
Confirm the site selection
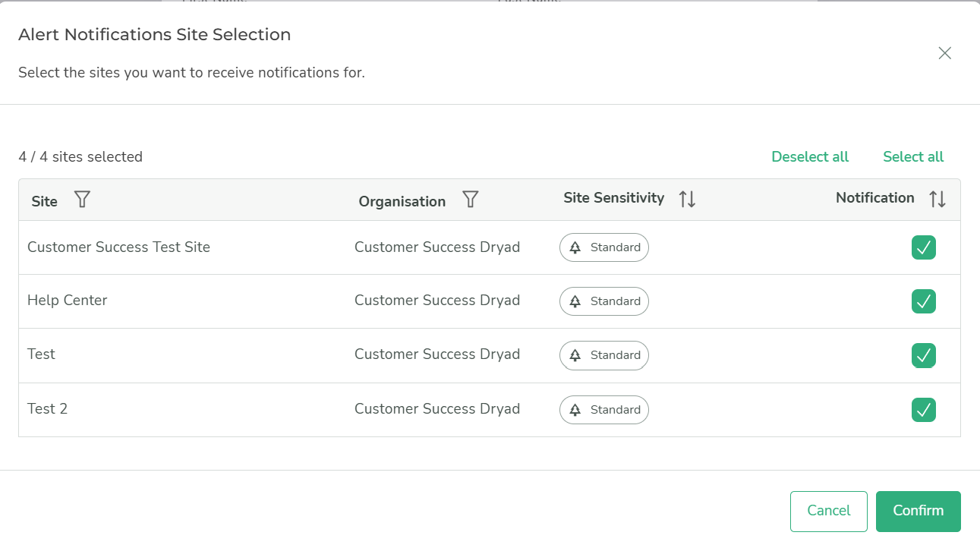point(918,511)
